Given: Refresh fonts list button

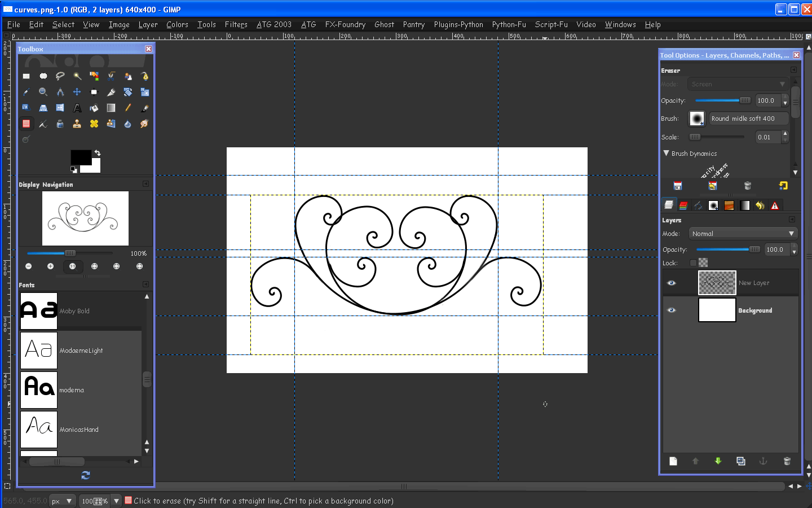Looking at the screenshot, I should 86,475.
